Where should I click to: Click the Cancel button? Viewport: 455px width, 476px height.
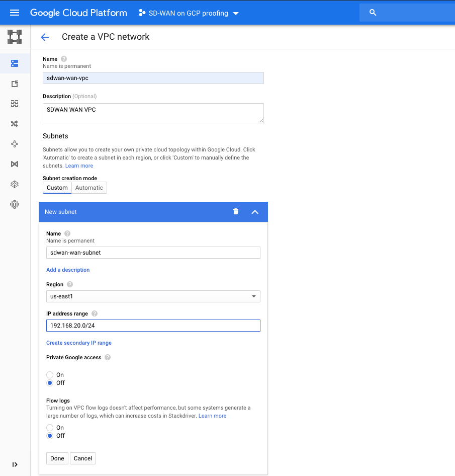coord(83,458)
